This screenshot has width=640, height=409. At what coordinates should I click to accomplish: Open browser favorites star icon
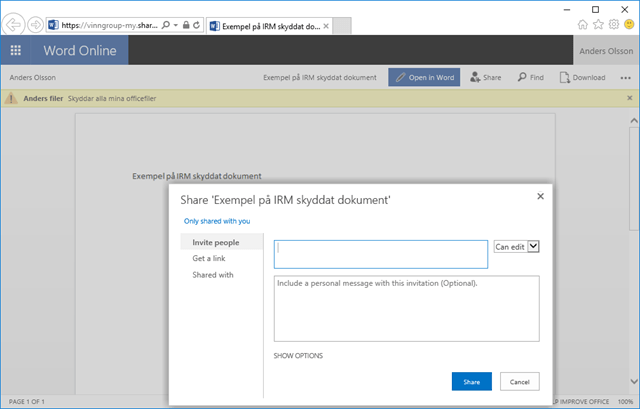[x=598, y=24]
